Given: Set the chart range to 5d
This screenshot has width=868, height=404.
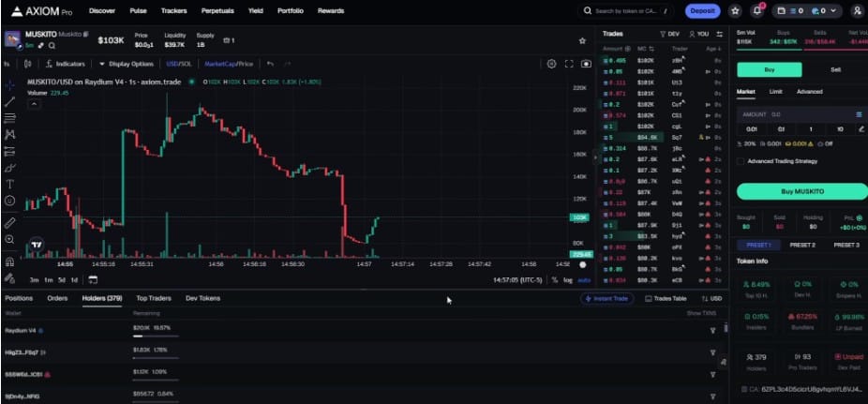Looking at the screenshot, I should click(62, 280).
